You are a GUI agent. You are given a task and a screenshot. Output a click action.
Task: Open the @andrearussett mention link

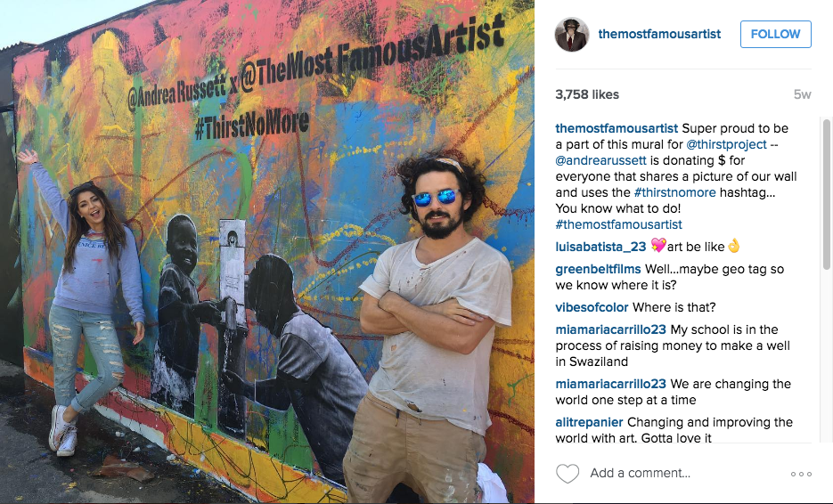click(x=600, y=160)
